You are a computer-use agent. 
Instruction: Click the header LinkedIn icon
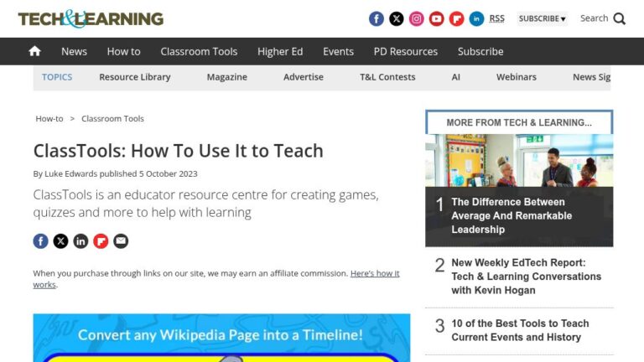coord(476,18)
